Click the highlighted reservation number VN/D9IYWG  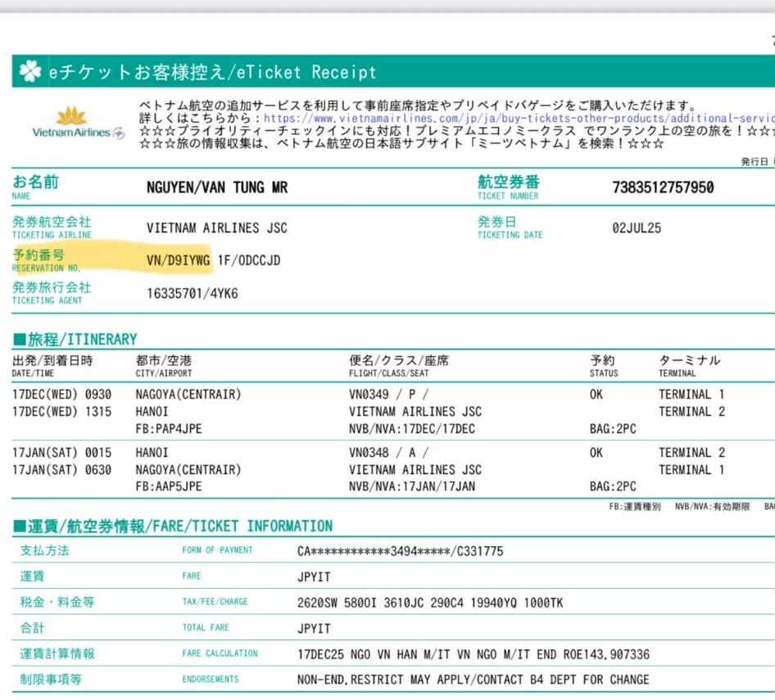coord(178,260)
